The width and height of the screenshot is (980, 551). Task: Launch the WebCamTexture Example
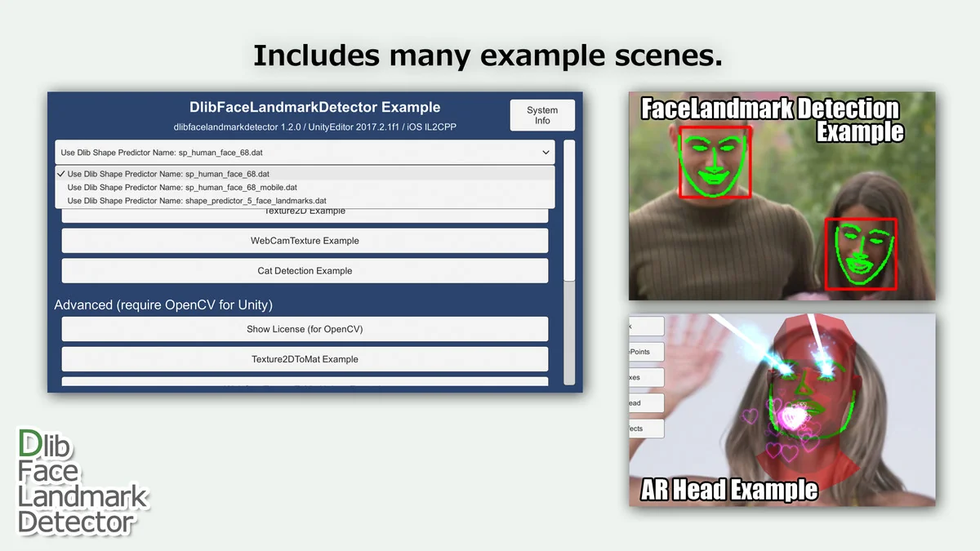point(304,240)
